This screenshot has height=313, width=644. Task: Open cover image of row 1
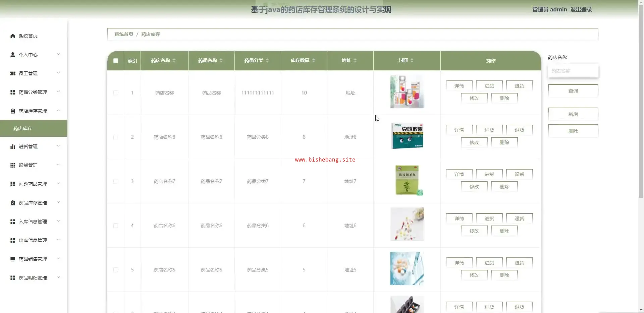click(x=407, y=91)
